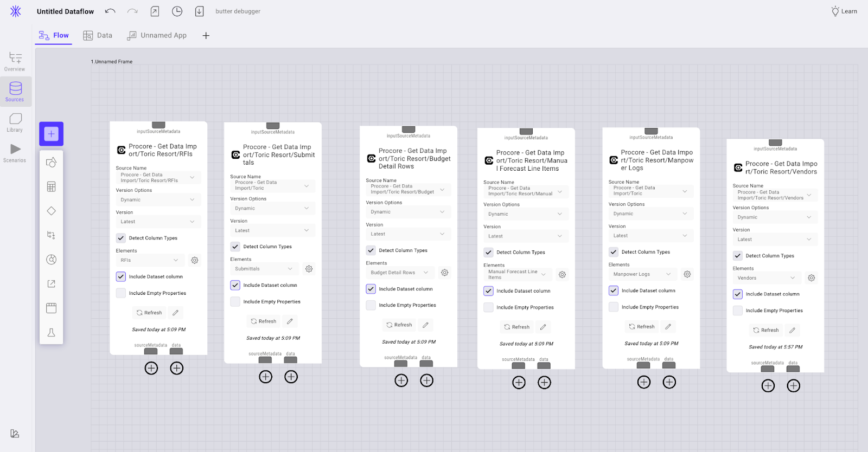This screenshot has width=868, height=452.
Task: Open Version Options dropdown on Manpower Logs card
Action: [651, 214]
